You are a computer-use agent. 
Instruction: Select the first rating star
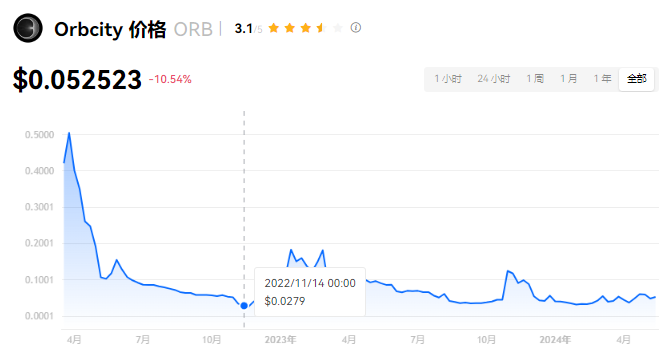[274, 28]
